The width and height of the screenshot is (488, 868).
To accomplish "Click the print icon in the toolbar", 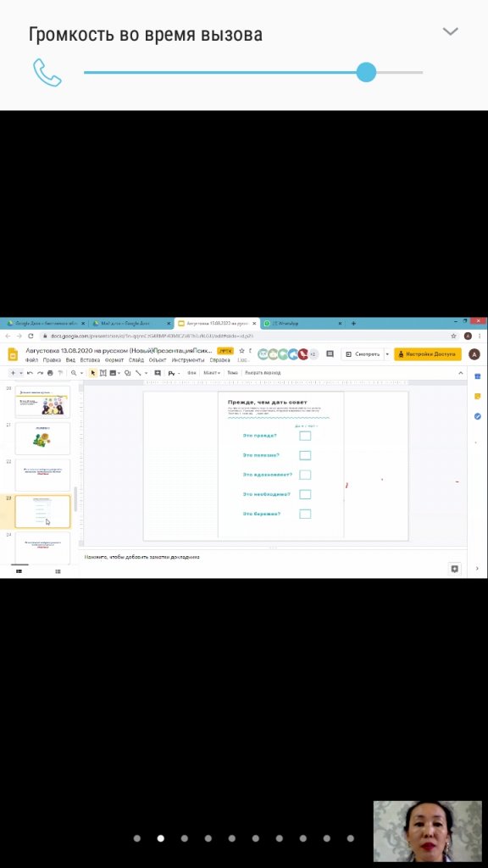I will pos(50,373).
